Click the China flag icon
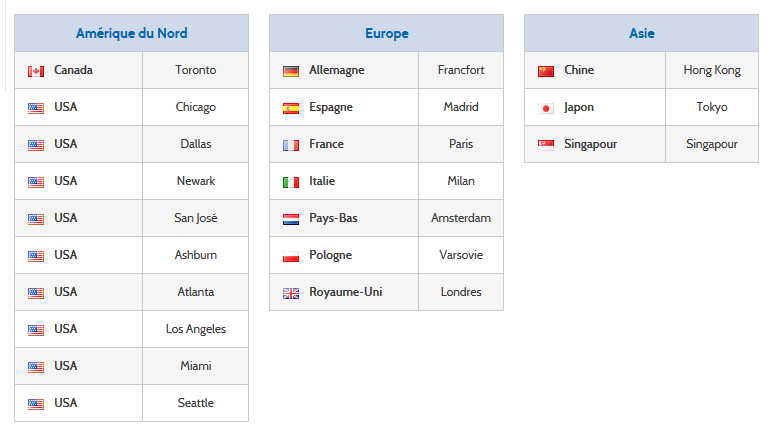 (546, 71)
